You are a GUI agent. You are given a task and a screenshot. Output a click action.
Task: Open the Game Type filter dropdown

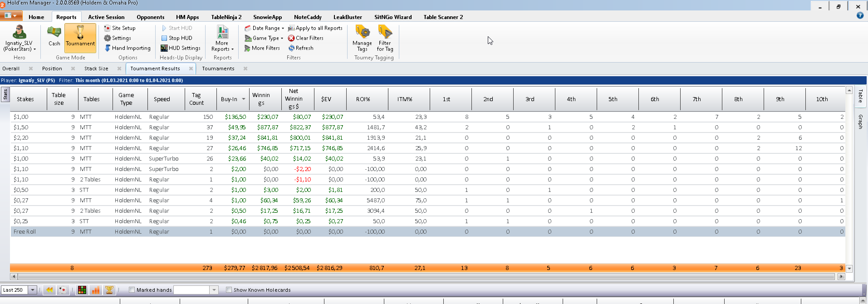264,38
